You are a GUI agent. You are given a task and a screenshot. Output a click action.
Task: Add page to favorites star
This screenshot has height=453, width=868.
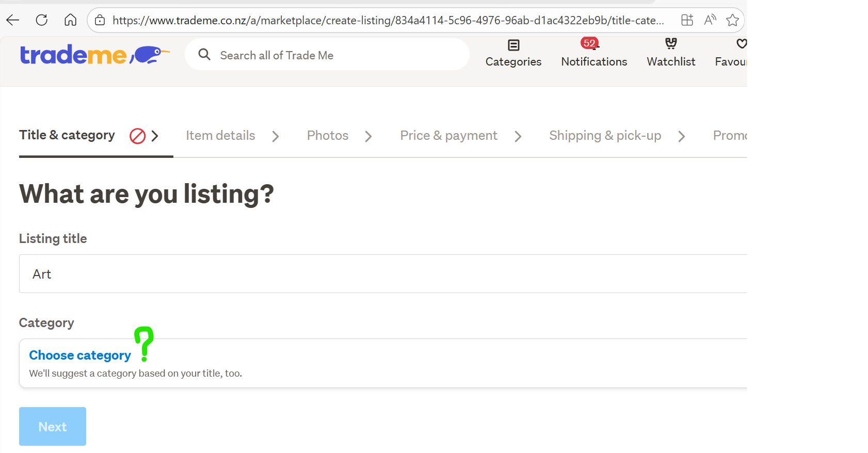[x=732, y=20]
